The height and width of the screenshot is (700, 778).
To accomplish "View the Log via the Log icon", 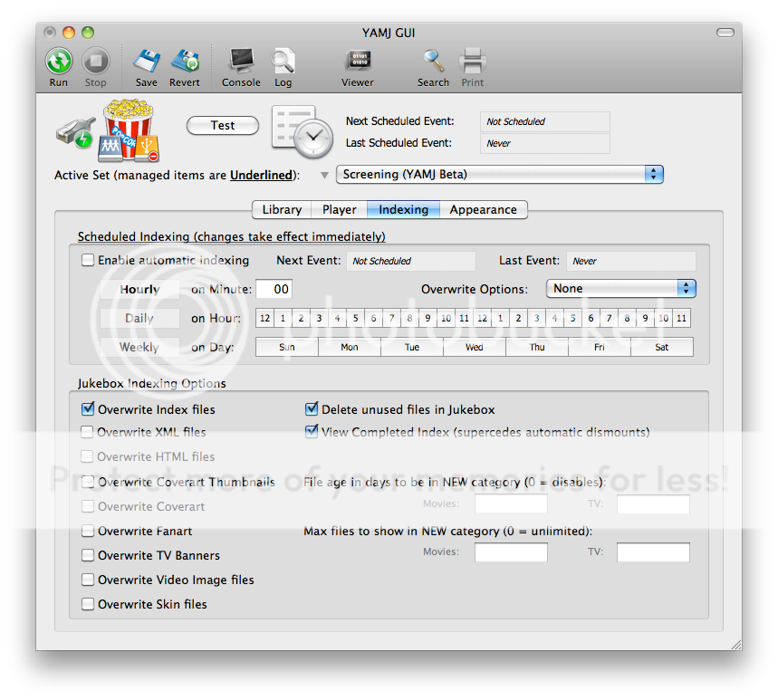I will [x=283, y=60].
